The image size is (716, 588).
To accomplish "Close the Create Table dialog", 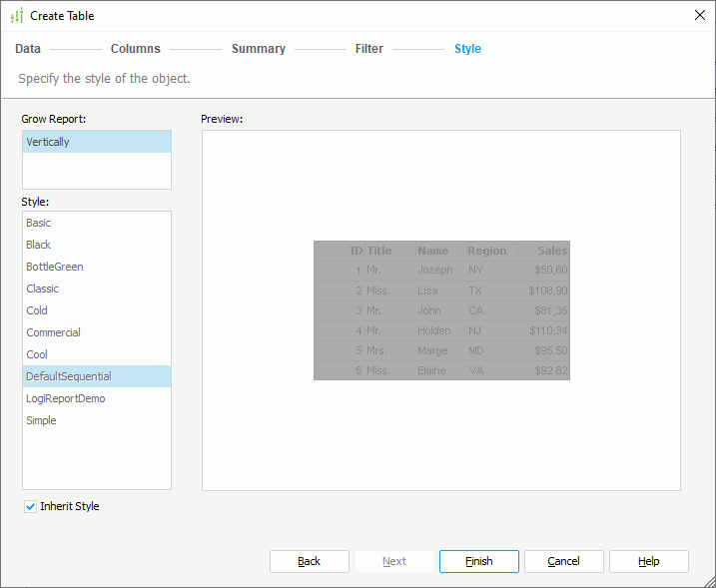I will click(699, 15).
